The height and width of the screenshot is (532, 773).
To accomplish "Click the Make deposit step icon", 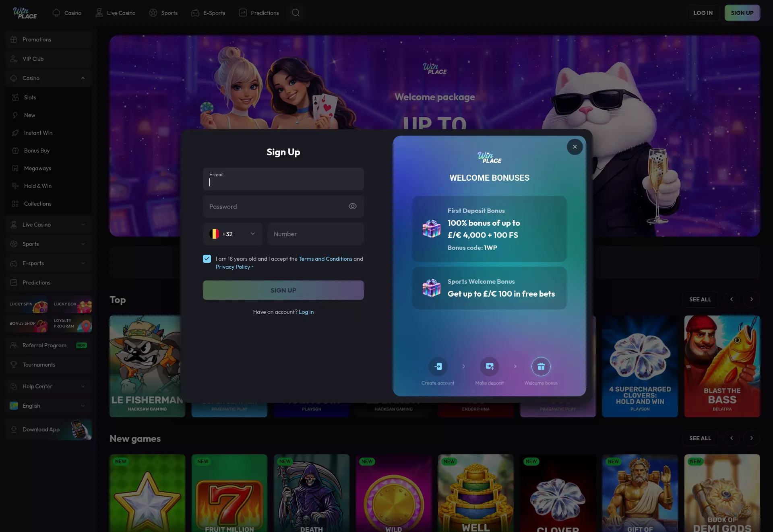I will [490, 367].
